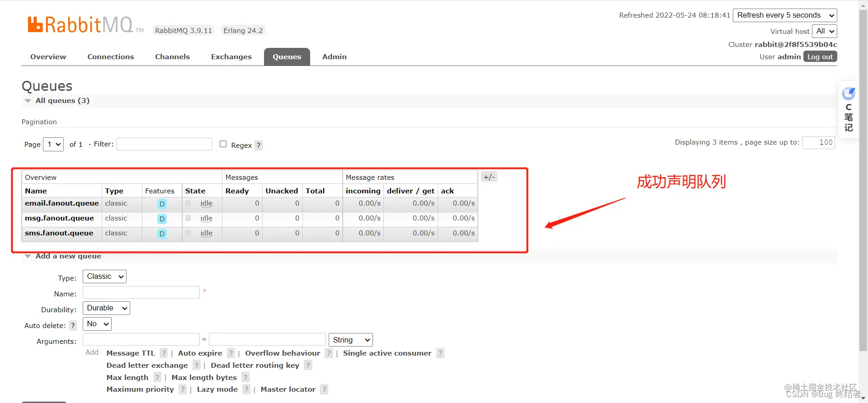Sort queues by the Name column header
868x403 pixels.
(36, 191)
